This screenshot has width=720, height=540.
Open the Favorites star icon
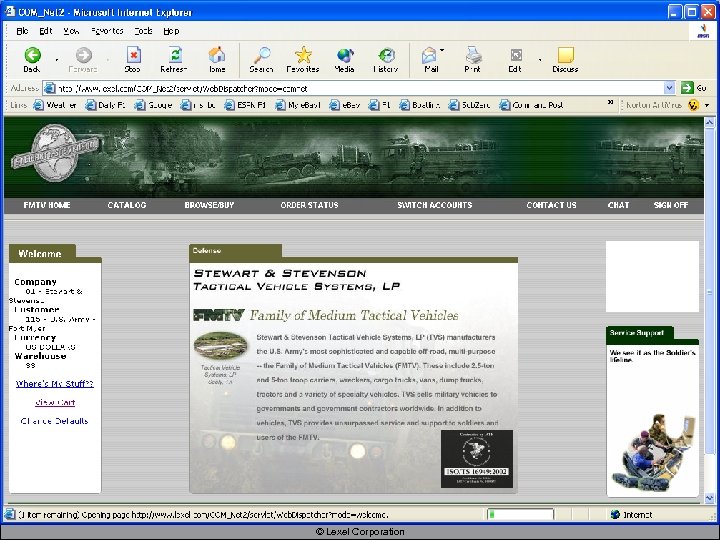tap(303, 56)
